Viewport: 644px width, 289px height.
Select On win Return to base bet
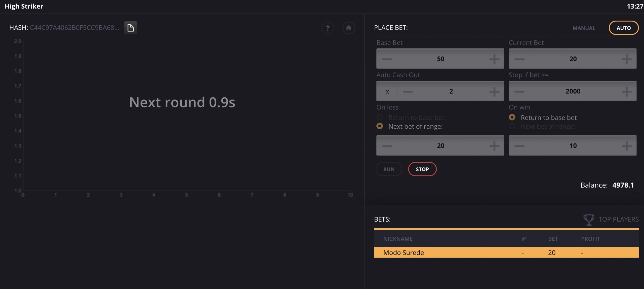(512, 117)
